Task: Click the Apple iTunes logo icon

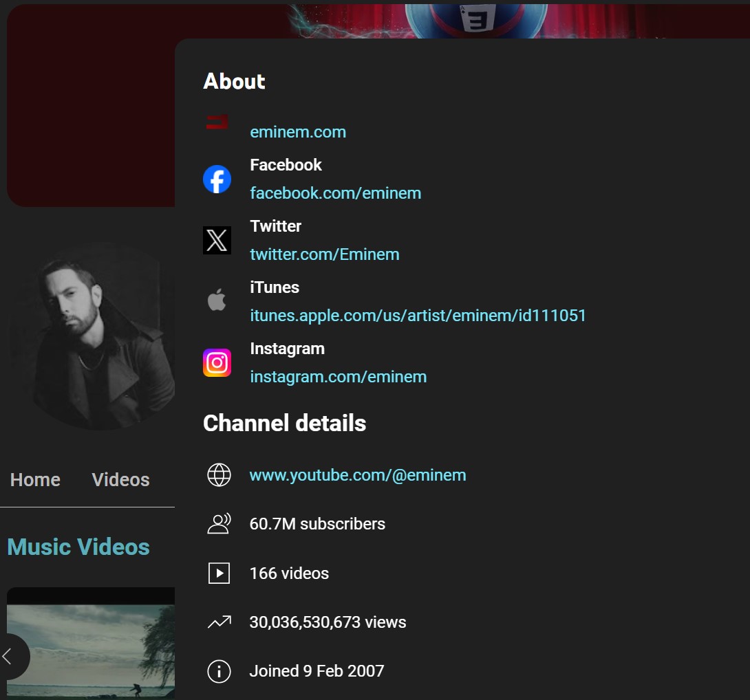Action: tap(217, 300)
